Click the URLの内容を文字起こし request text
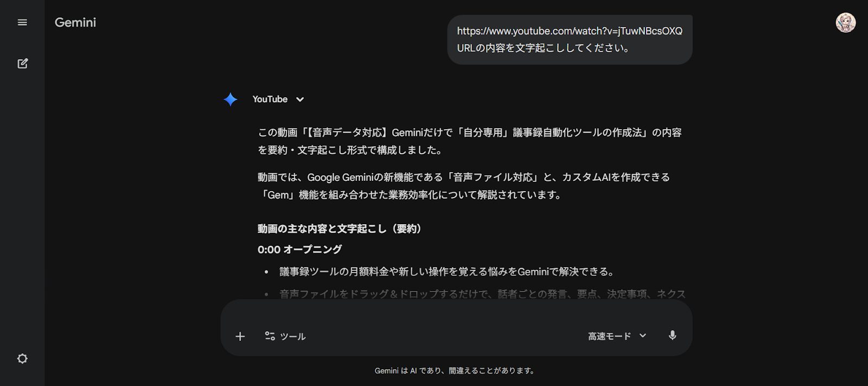The height and width of the screenshot is (386, 868). pos(543,48)
